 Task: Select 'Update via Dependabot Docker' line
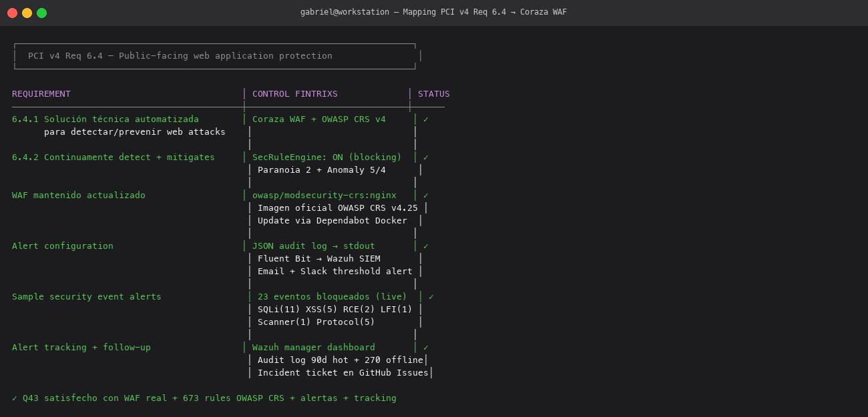(x=333, y=221)
